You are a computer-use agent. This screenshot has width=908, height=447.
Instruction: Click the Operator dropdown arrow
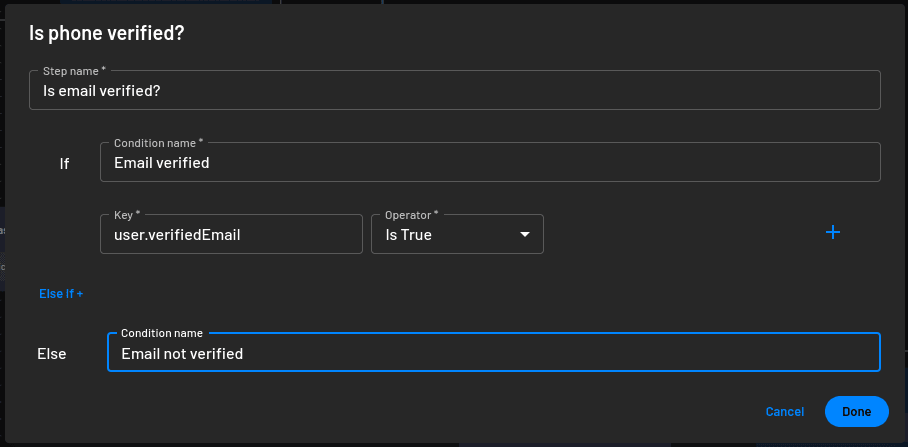[x=525, y=235]
